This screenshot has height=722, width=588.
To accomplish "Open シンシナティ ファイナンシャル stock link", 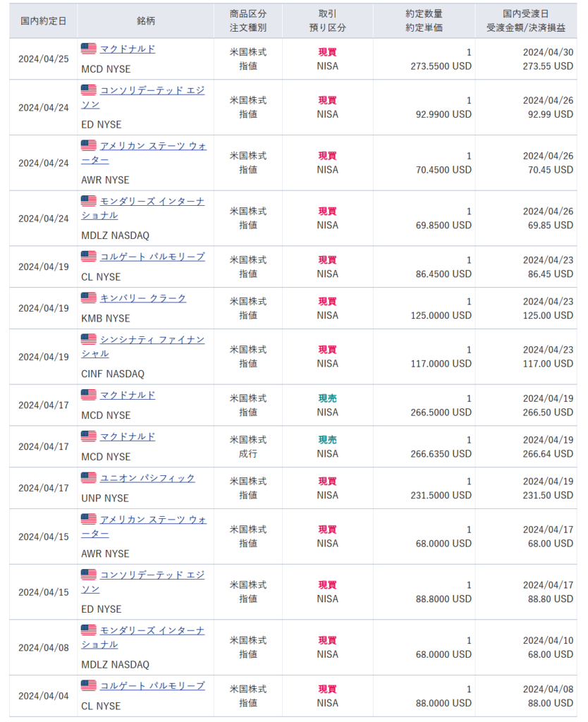I will pyautogui.click(x=152, y=340).
